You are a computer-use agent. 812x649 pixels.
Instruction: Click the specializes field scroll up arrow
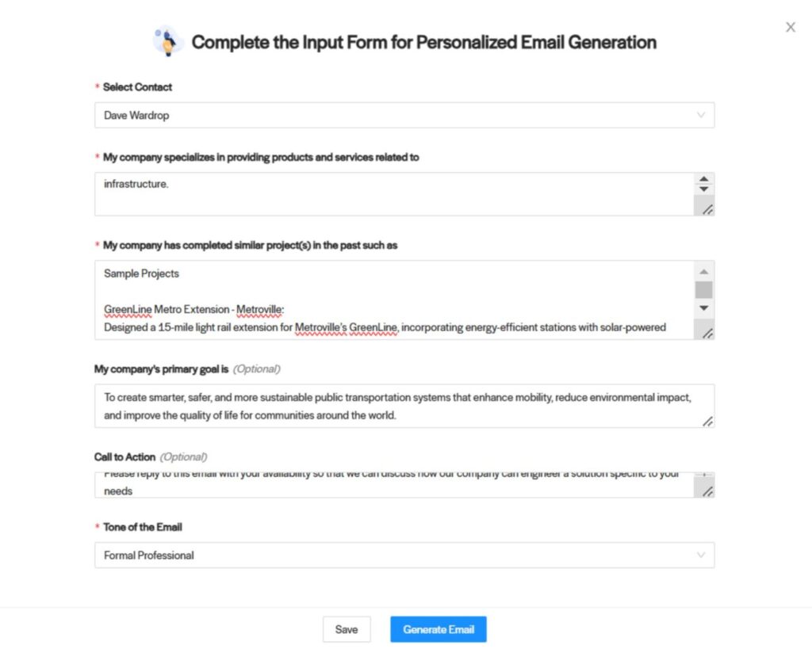click(704, 178)
